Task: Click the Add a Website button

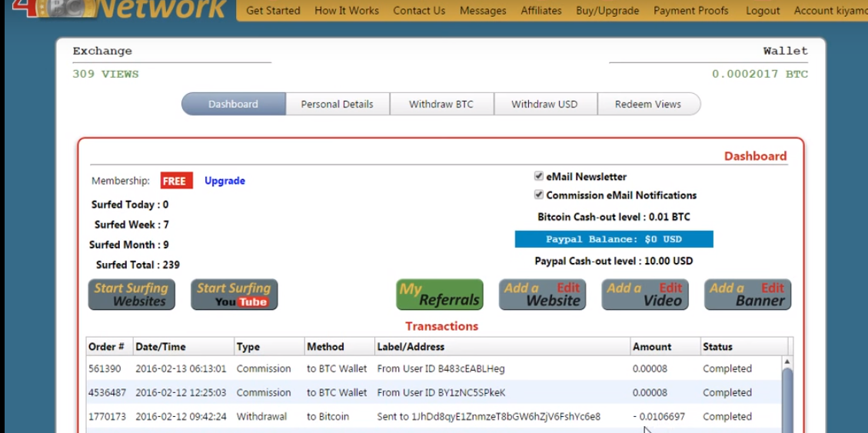Action: point(542,295)
